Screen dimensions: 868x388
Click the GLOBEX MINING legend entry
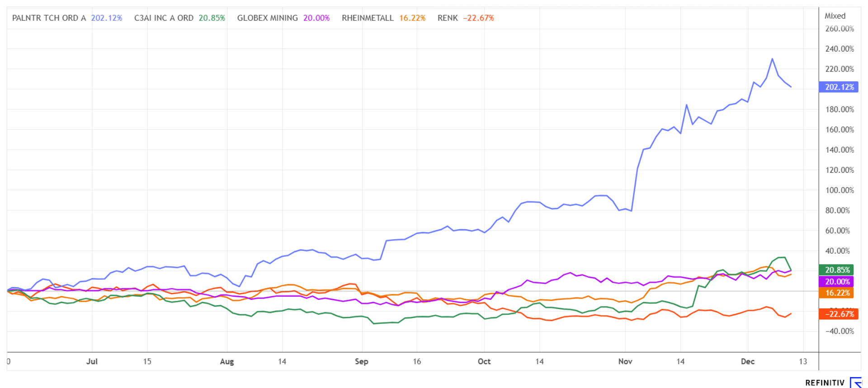(x=267, y=18)
